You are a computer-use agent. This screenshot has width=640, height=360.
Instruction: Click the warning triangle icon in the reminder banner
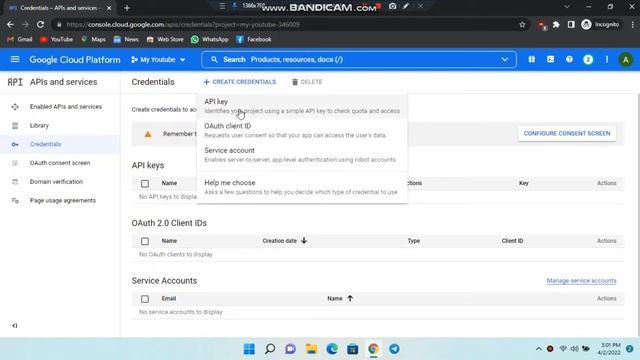(x=148, y=134)
